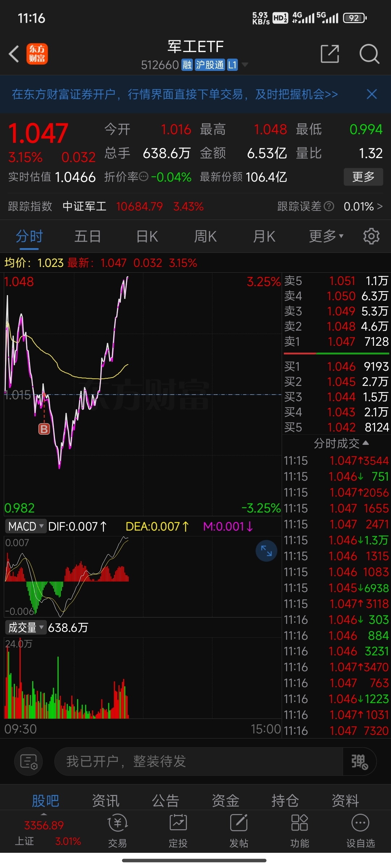Tap the 买5 1.042 order row
This screenshot has width=391, height=868.
tap(336, 427)
